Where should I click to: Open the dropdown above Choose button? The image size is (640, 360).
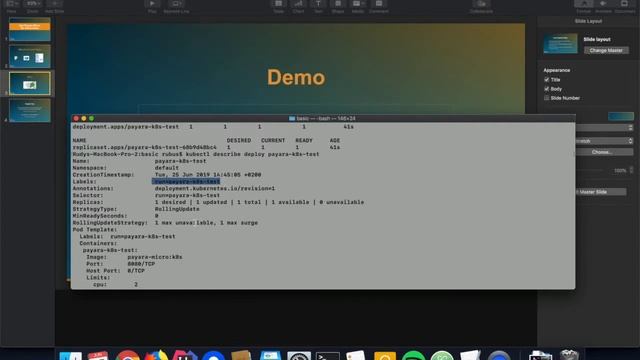click(x=604, y=141)
